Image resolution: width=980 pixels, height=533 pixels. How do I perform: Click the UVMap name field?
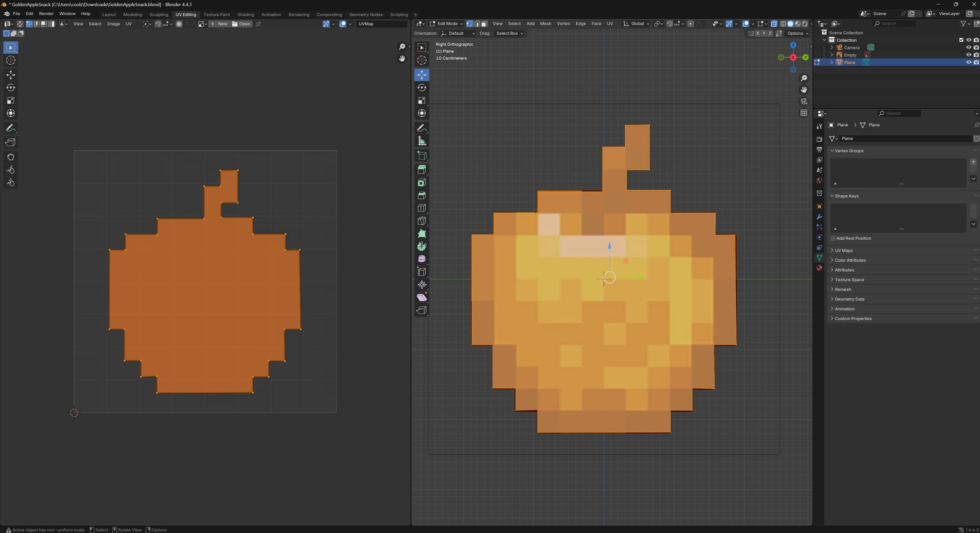pyautogui.click(x=382, y=24)
